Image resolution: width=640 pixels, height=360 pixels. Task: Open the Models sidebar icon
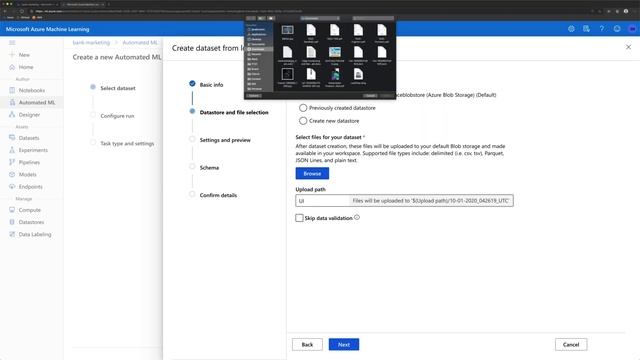point(12,175)
